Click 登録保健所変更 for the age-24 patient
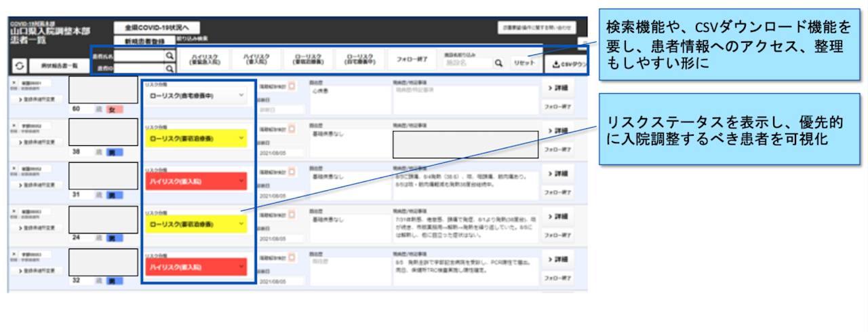This screenshot has height=332, width=868. pyautogui.click(x=37, y=227)
